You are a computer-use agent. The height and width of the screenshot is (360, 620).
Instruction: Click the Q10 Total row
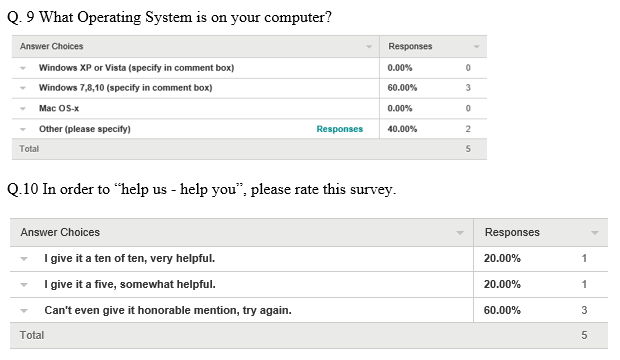[x=309, y=335]
